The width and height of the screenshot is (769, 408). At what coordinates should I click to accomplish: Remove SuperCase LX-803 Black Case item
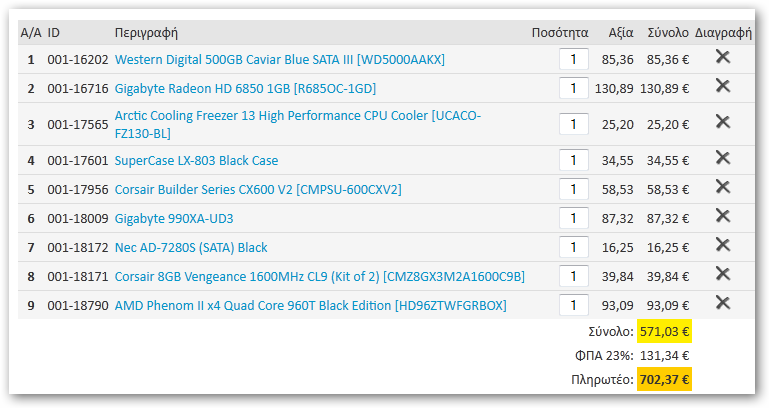click(722, 158)
